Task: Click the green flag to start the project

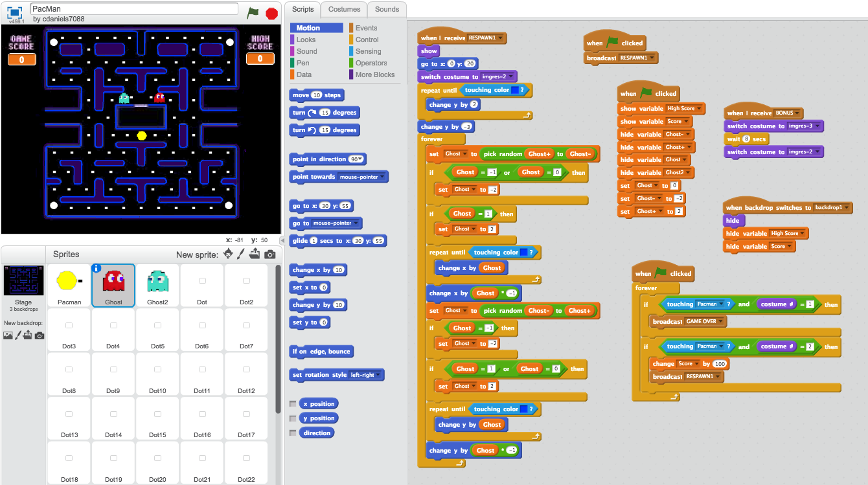Action: click(x=252, y=12)
